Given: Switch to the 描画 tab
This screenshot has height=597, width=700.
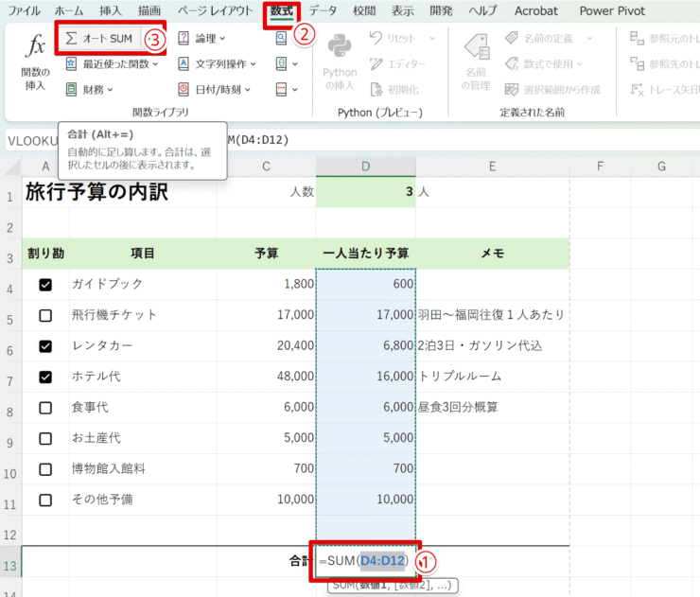Looking at the screenshot, I should coord(149,10).
